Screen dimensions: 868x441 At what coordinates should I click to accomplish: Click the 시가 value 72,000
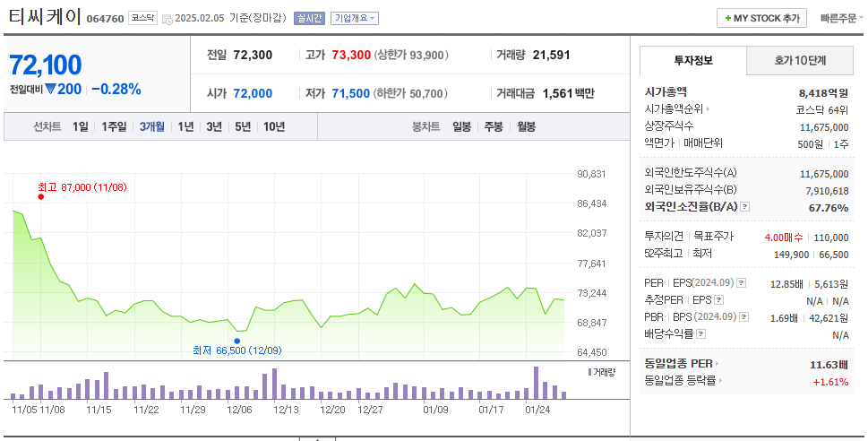(253, 93)
